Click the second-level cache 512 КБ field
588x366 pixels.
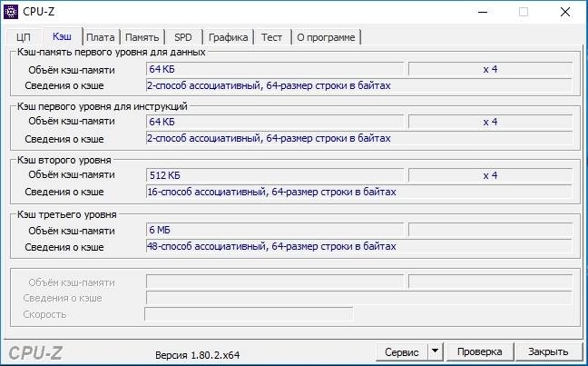(275, 175)
